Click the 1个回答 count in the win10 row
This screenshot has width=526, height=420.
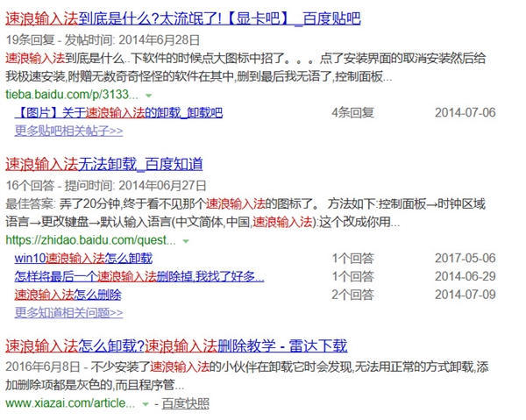tap(353, 258)
